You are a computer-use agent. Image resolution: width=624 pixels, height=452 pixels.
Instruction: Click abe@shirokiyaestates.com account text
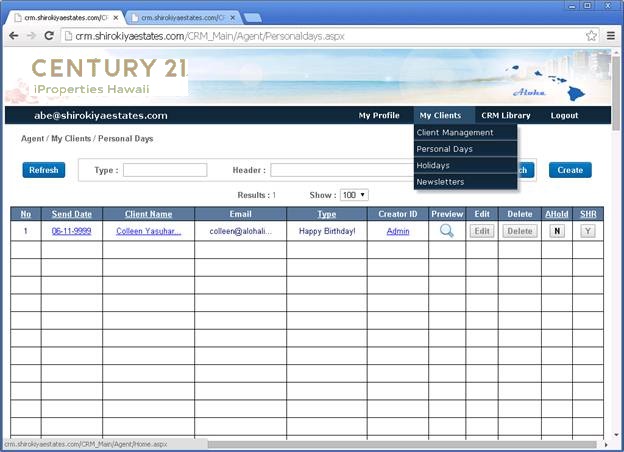tap(101, 115)
